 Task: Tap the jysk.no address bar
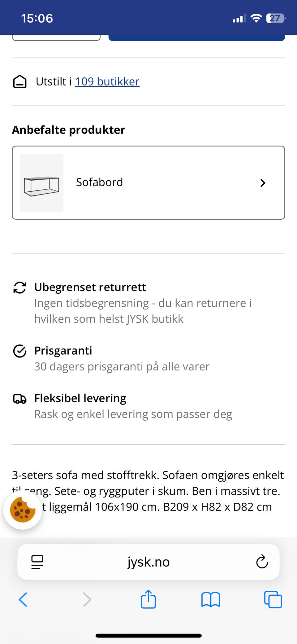pyautogui.click(x=148, y=562)
